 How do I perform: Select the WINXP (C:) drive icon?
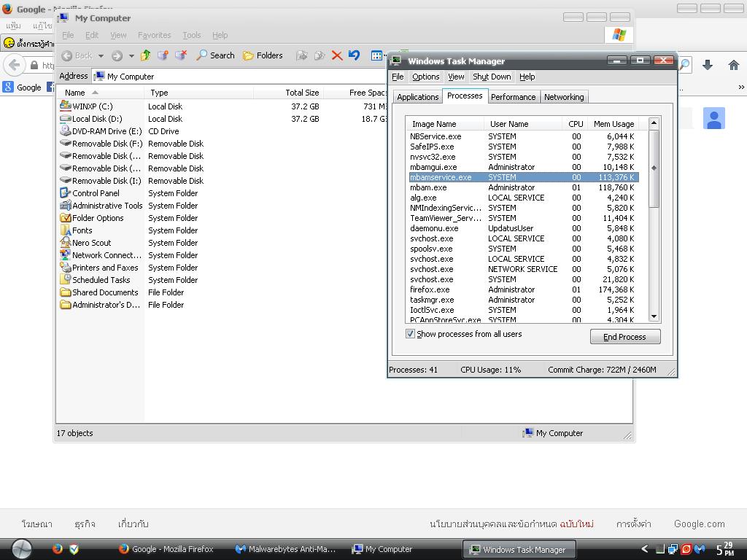click(66, 106)
